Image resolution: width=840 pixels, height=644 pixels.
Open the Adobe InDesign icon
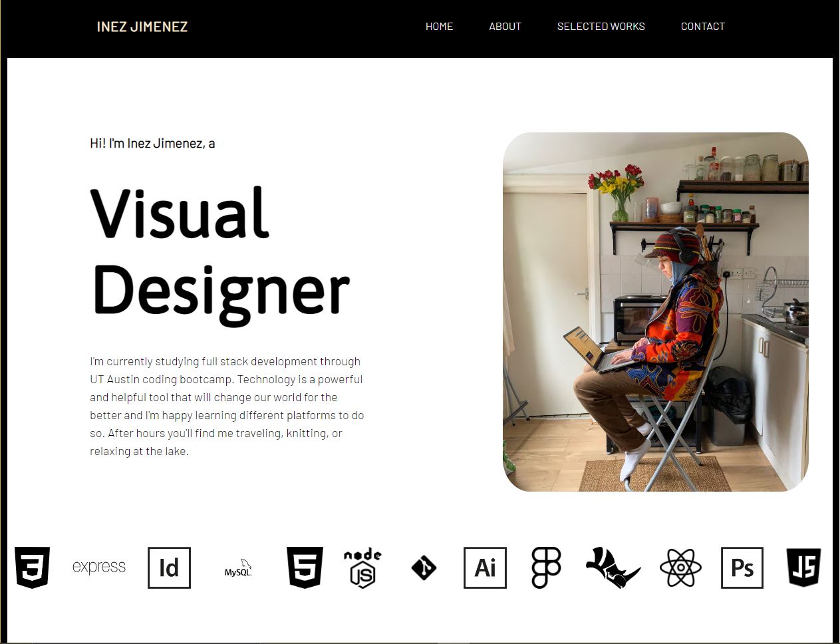[169, 567]
